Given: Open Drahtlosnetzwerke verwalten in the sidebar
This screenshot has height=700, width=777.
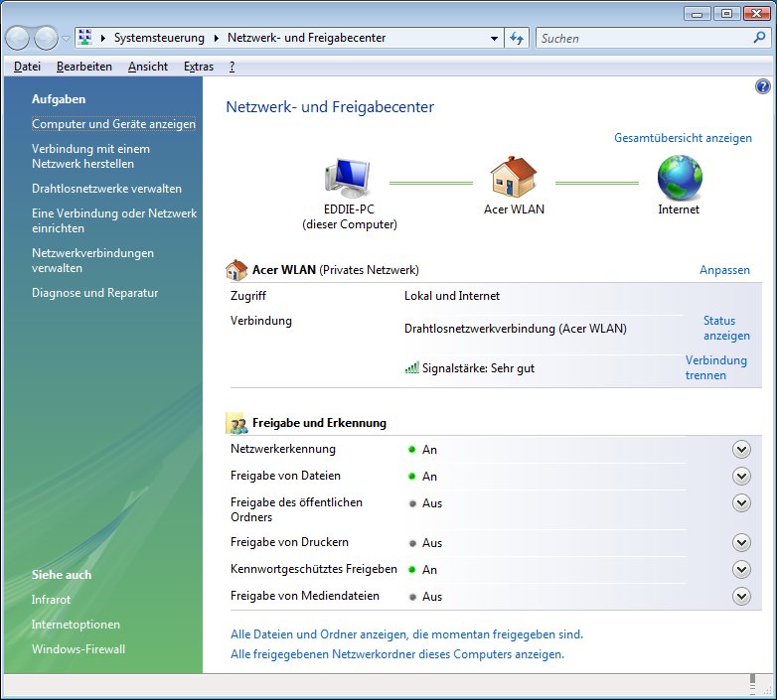Looking at the screenshot, I should point(106,189).
